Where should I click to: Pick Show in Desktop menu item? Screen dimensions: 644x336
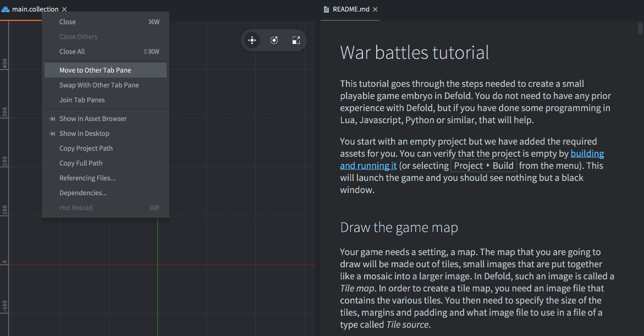(84, 134)
